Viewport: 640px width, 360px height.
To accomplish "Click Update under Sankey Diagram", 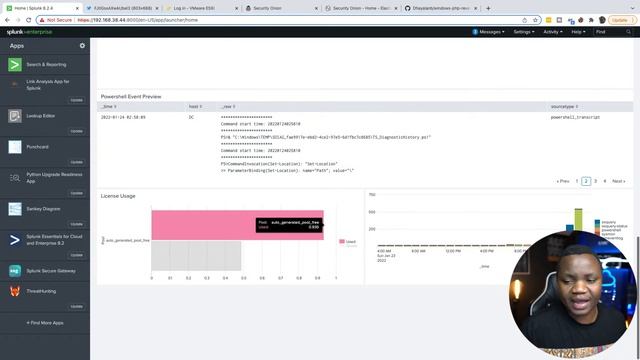I will tap(76, 224).
